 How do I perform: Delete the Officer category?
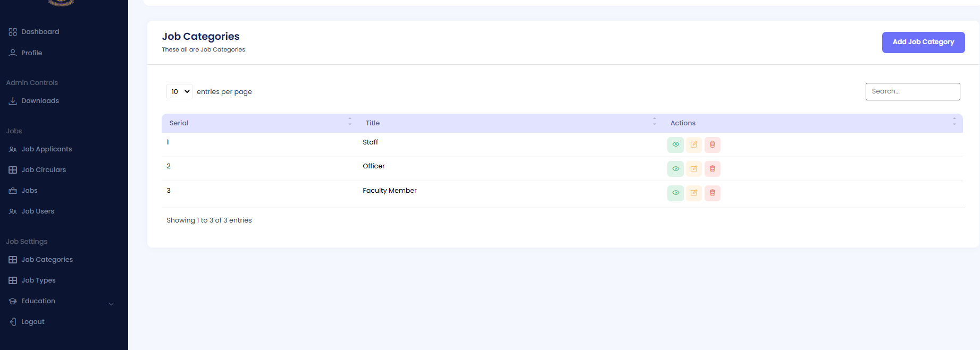(713, 169)
